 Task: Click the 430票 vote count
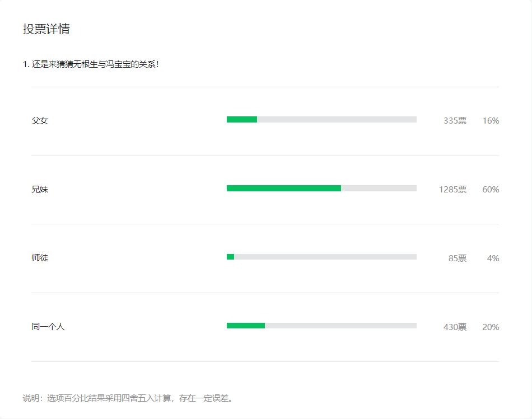pyautogui.click(x=455, y=327)
